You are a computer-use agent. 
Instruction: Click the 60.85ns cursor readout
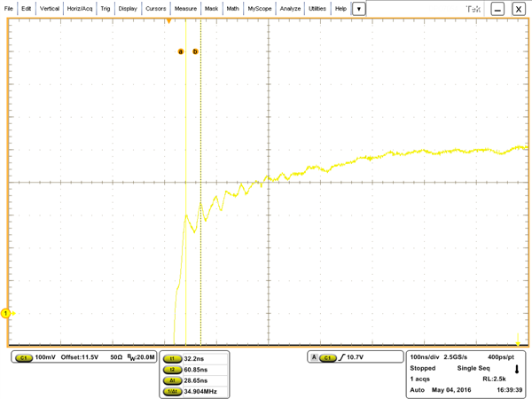pos(196,370)
